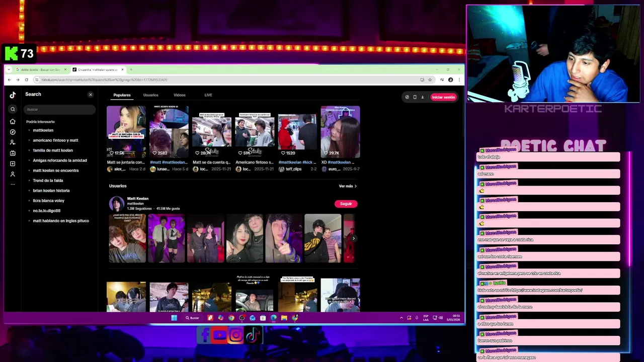The height and width of the screenshot is (362, 644).
Task: Open the Upload plus icon in sidebar
Action: [13, 163]
